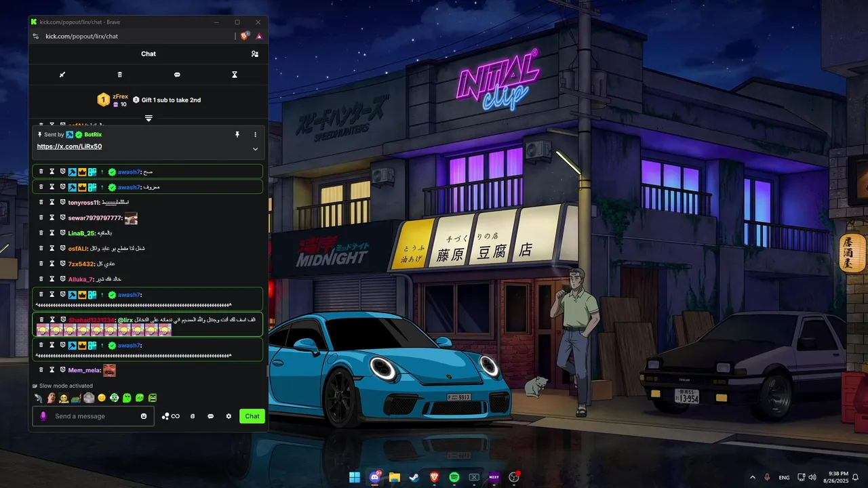Timeout sewar7979797777 with hourglass icon
The height and width of the screenshot is (488, 868).
52,218
